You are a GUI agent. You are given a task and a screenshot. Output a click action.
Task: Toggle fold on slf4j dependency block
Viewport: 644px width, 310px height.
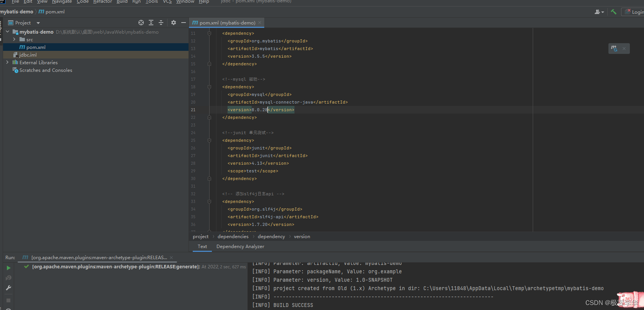(x=209, y=202)
